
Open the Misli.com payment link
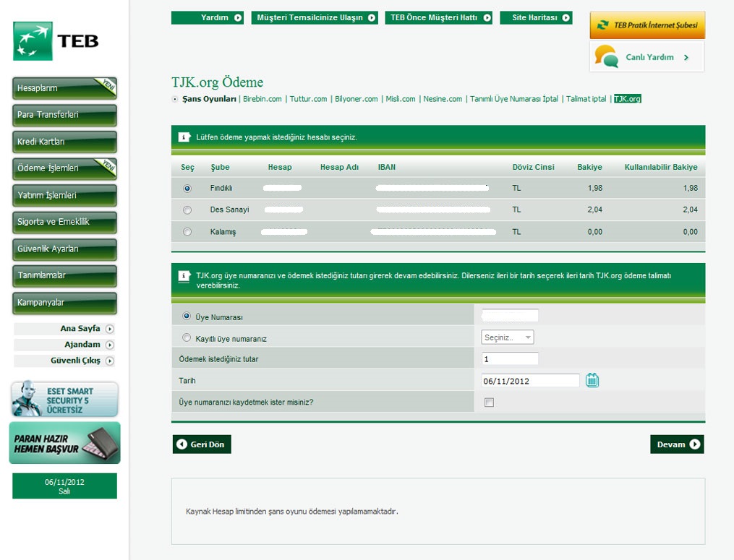click(x=400, y=99)
